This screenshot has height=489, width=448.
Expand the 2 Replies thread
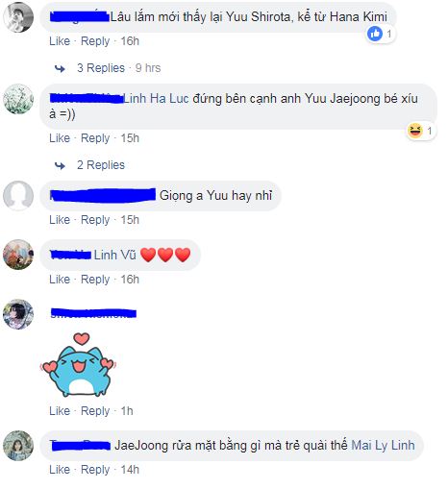coord(101,165)
